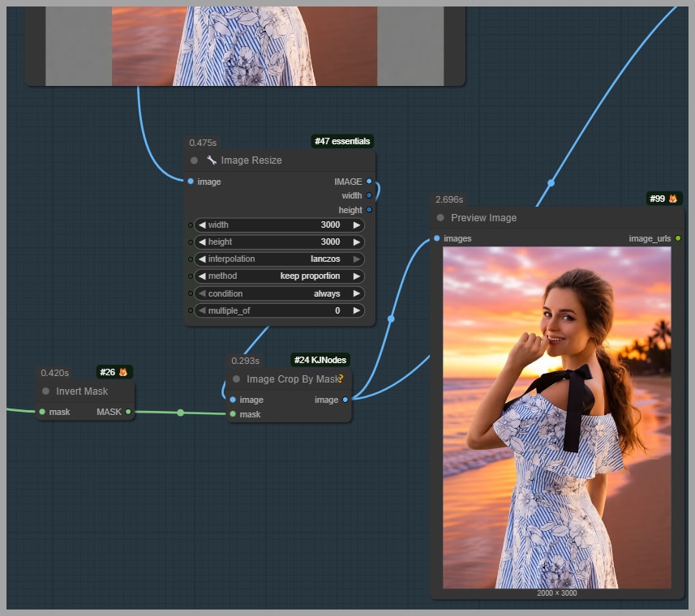695x616 pixels.
Task: Collapse the Image Resize node via its title dot
Action: coord(194,160)
